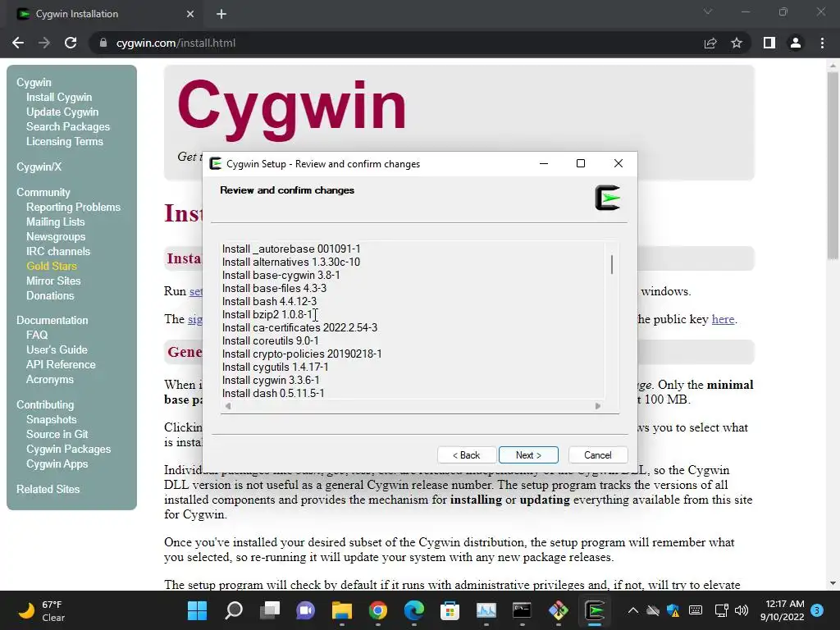Open Windows Start menu
The width and height of the screenshot is (840, 630).
tap(197, 610)
